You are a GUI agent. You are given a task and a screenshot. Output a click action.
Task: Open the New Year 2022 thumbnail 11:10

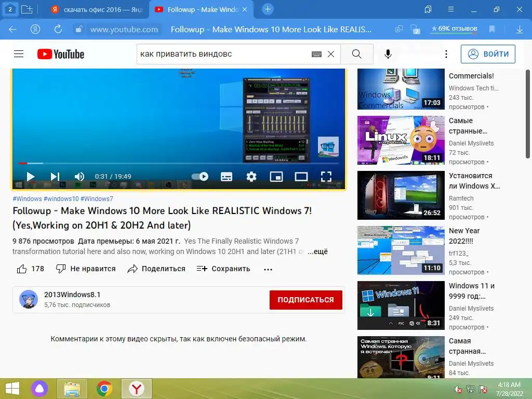(401, 250)
